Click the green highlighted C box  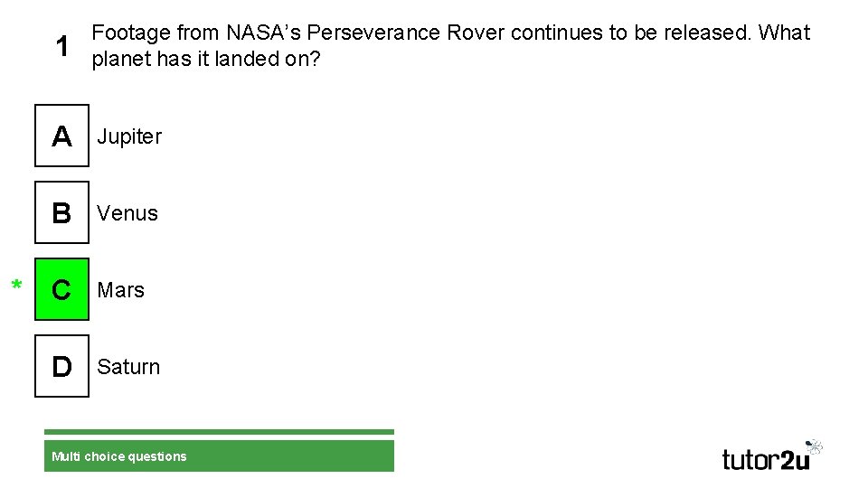pos(61,290)
